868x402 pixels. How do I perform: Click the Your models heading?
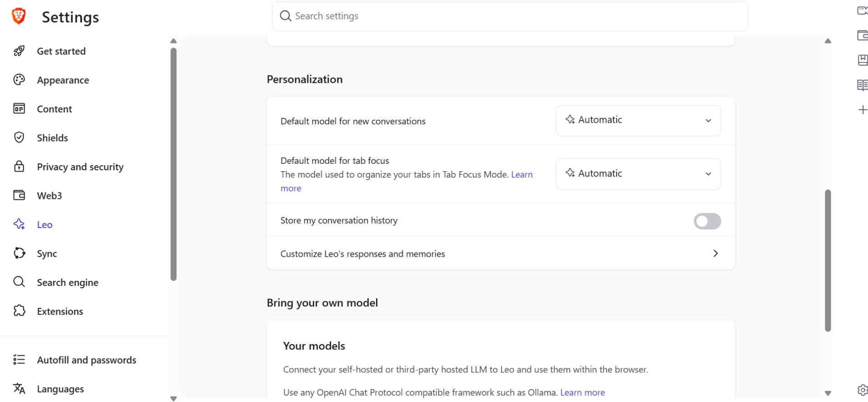point(314,346)
